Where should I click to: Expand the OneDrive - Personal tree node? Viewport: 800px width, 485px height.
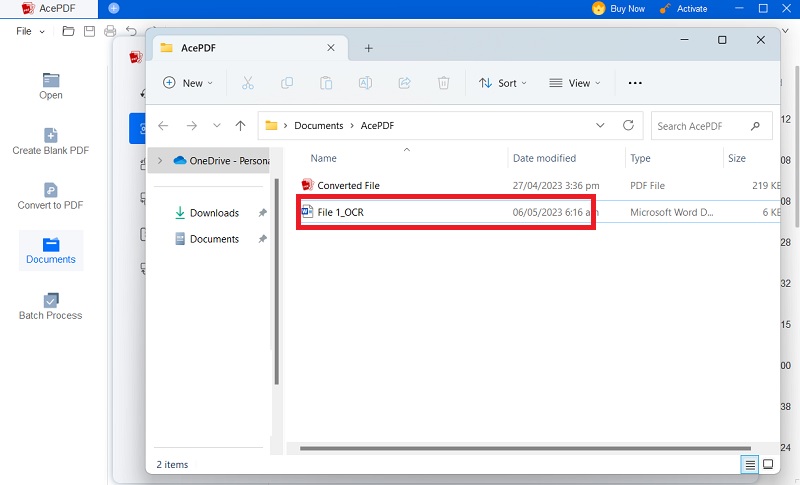pos(160,161)
